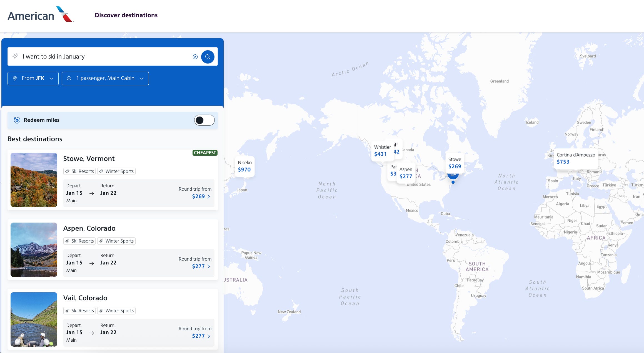Viewport: 644px width, 353px height.
Task: Click the location pin icon beside From JFK
Action: pos(15,78)
